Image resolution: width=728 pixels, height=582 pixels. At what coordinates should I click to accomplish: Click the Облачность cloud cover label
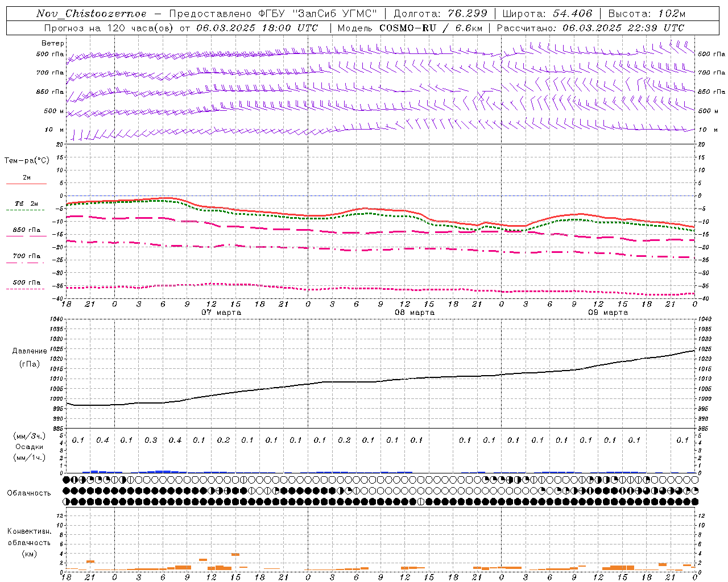pos(29,493)
